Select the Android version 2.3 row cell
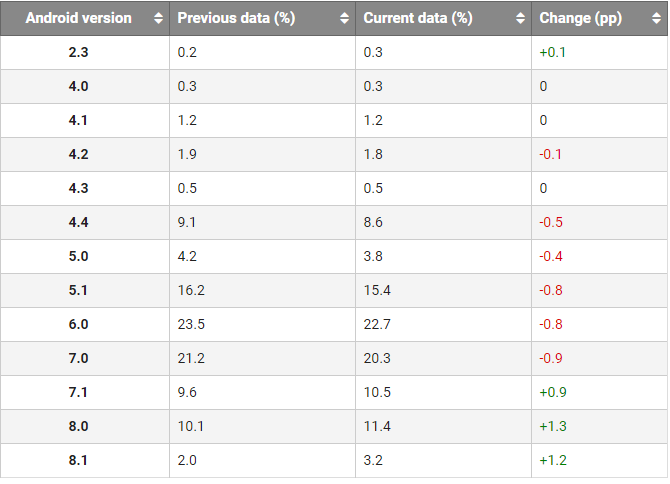Image resolution: width=670 pixels, height=484 pixels. tap(78, 52)
